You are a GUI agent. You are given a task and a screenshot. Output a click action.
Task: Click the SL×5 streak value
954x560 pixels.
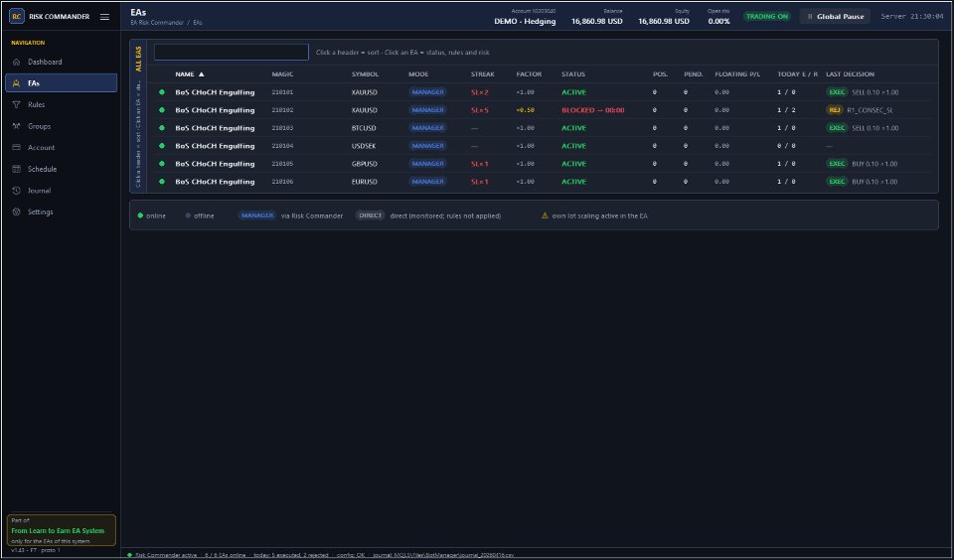(x=479, y=110)
